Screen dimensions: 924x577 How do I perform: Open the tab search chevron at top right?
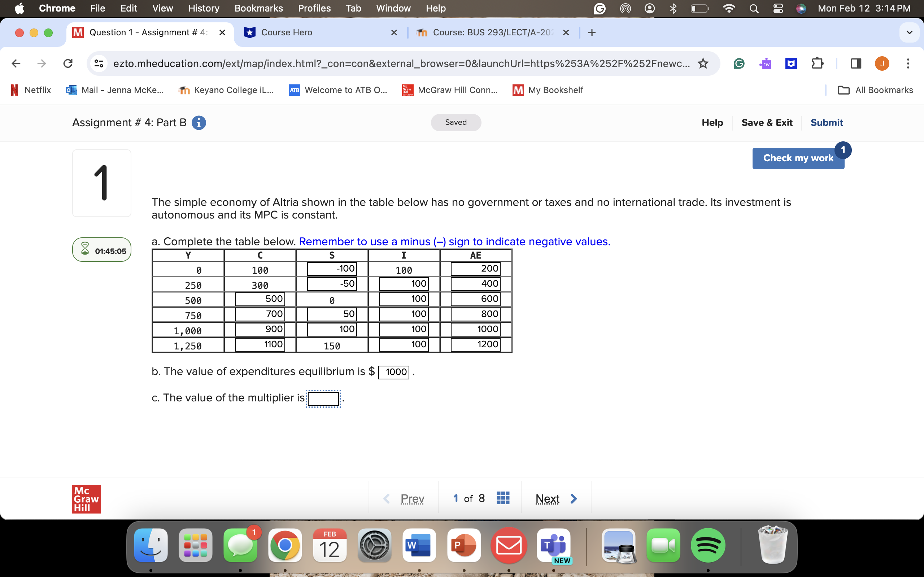(910, 32)
